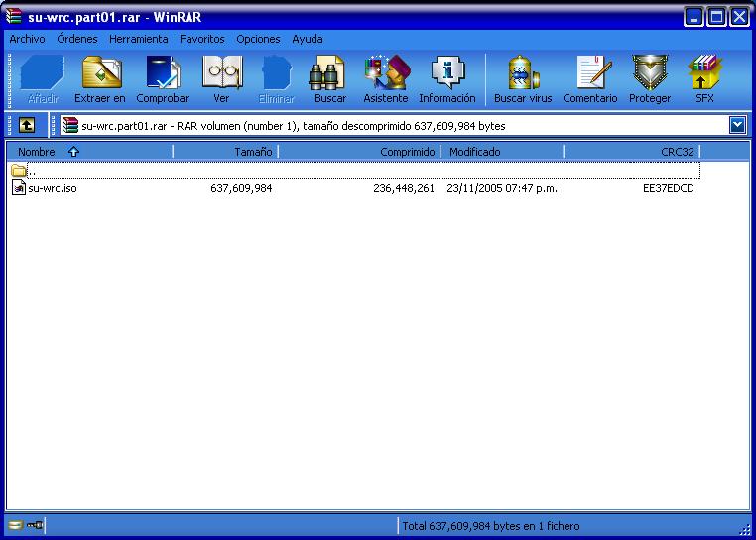
Task: Select the parent folder '..' icon
Action: [18, 170]
